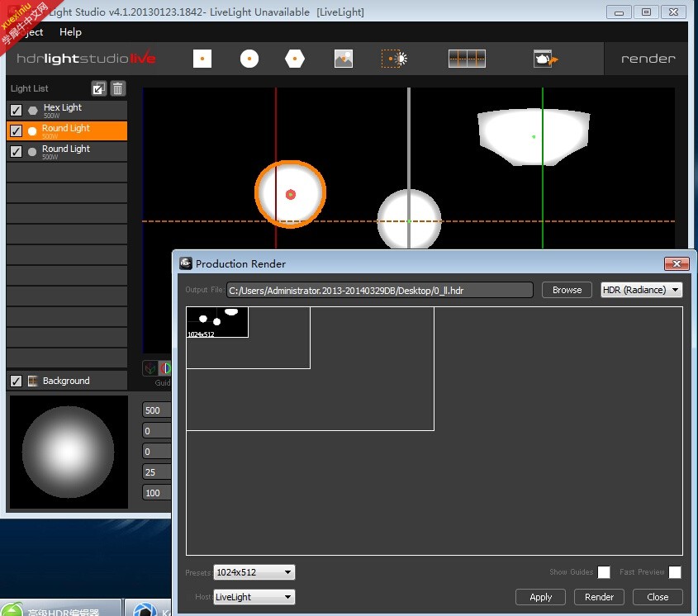
Task: Open the blue app on the taskbar
Action: pos(145,609)
